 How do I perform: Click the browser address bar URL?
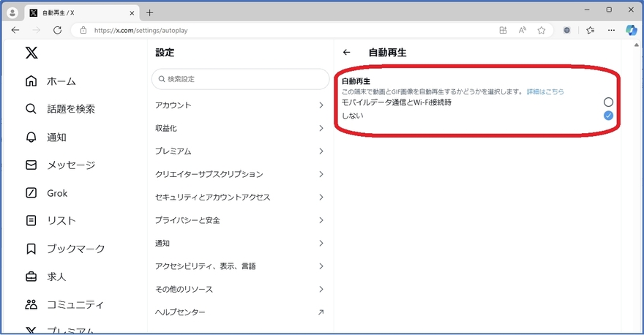pos(141,31)
